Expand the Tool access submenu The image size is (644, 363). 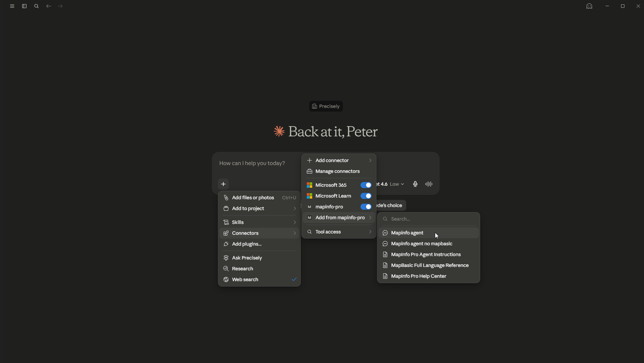tap(339, 232)
